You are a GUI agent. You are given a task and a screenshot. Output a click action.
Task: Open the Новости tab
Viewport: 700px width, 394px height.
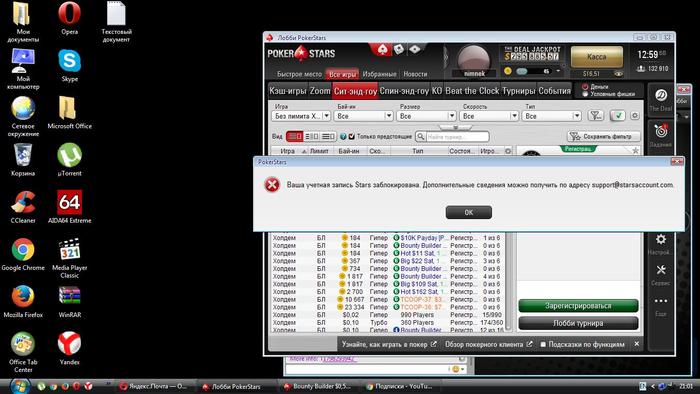415,74
